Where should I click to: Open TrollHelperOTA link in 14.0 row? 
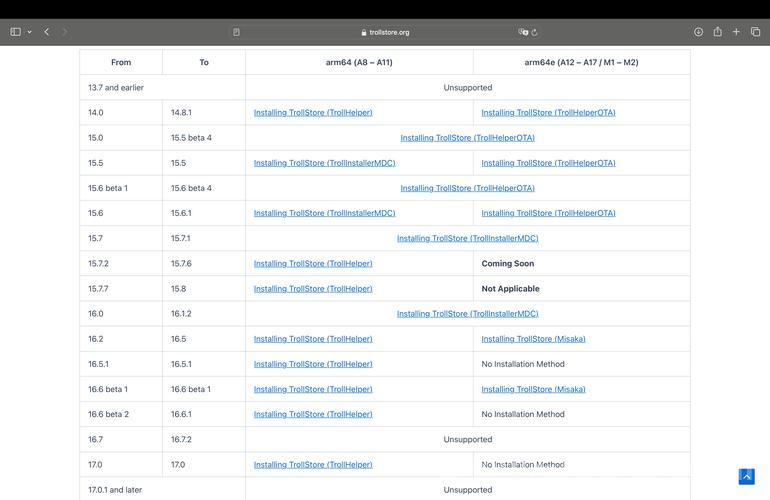548,112
